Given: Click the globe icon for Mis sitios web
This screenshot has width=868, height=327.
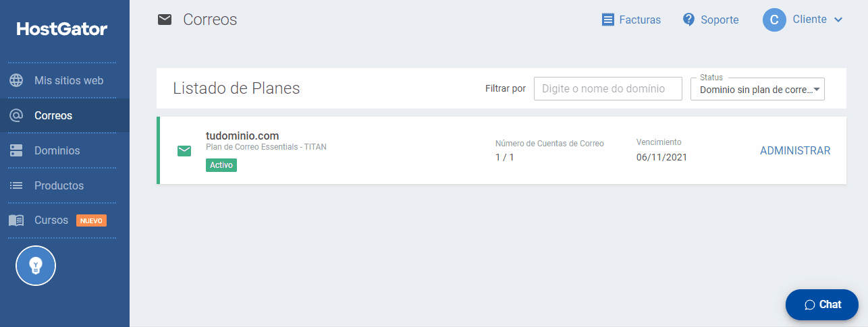Looking at the screenshot, I should (16, 80).
